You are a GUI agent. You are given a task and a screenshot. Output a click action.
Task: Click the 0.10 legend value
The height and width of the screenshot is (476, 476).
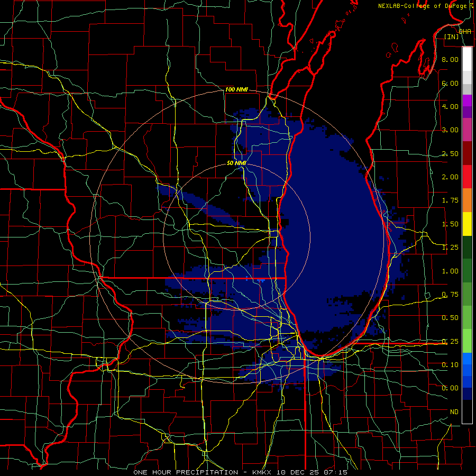pyautogui.click(x=450, y=365)
